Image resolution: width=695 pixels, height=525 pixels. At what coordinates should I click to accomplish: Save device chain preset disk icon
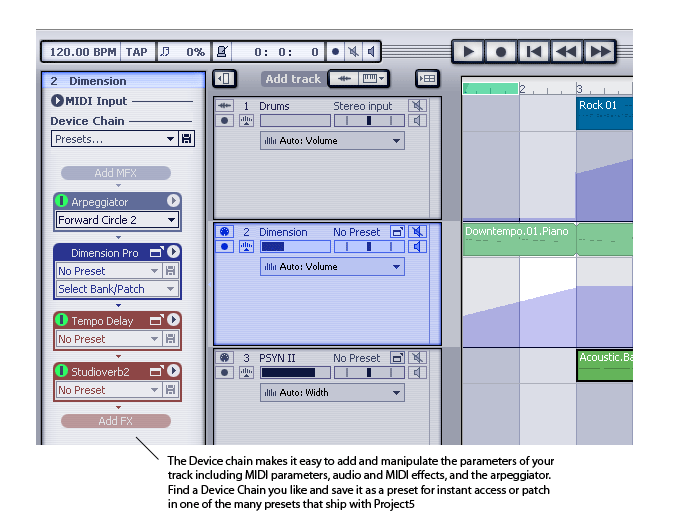(187, 139)
